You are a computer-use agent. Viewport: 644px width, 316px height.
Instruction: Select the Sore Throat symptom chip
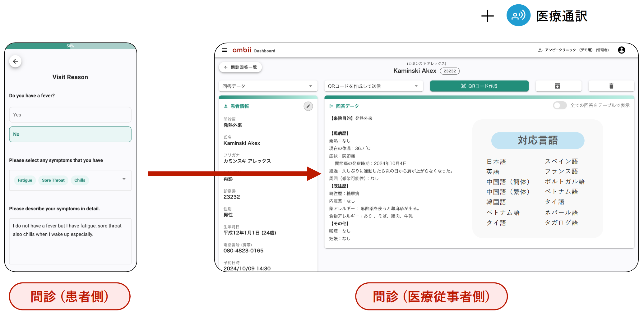(x=53, y=180)
